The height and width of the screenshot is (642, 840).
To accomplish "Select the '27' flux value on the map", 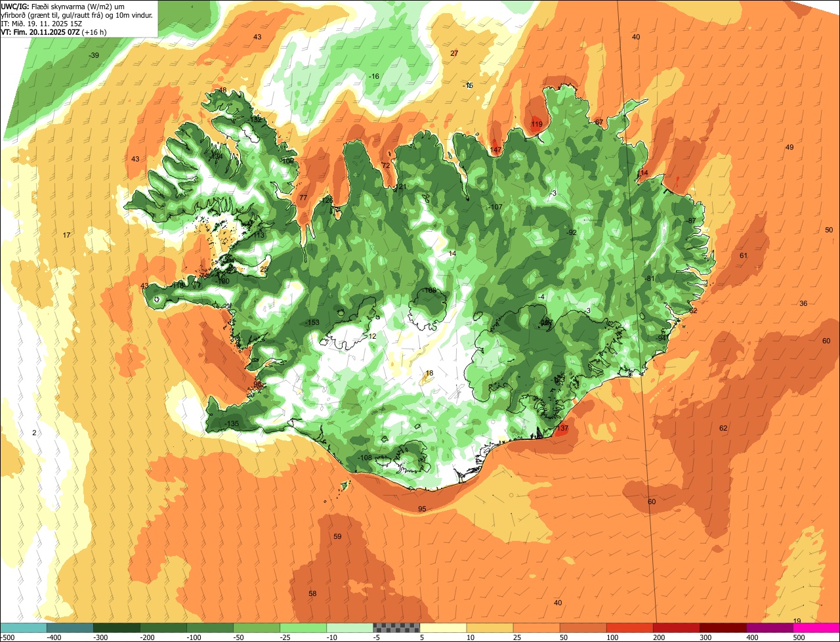I will coord(454,53).
